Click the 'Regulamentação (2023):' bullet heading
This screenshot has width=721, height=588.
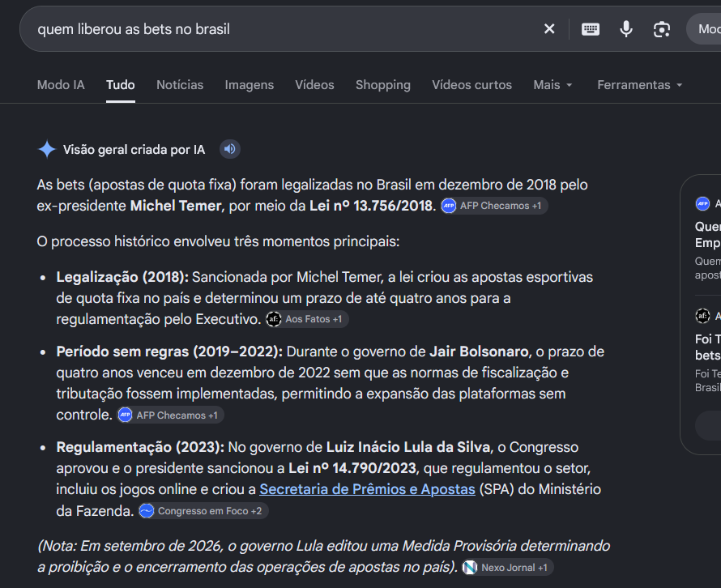[140, 447]
